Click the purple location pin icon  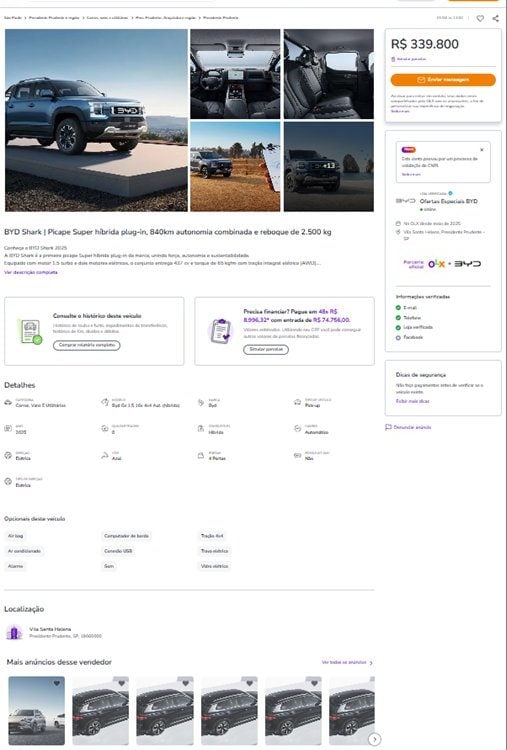point(14,632)
